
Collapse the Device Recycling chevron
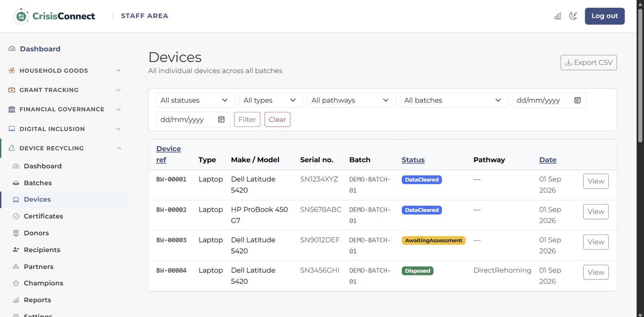click(118, 148)
